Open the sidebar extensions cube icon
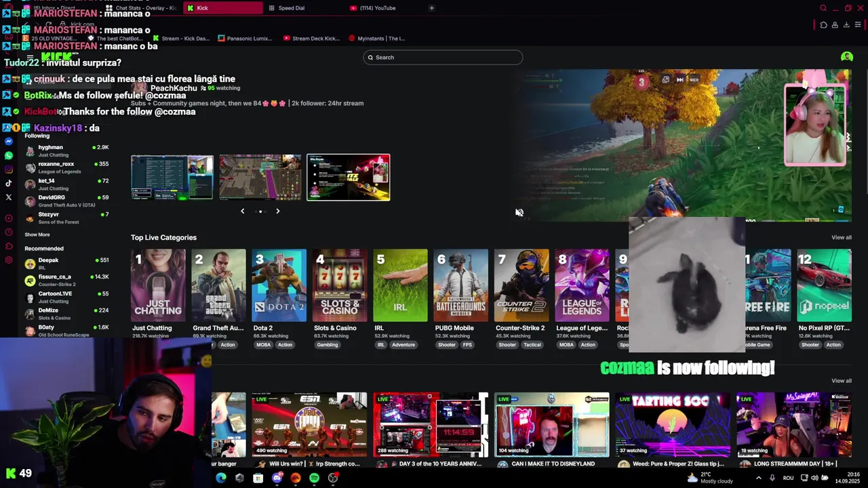Screen dimensions: 868x488 pos(9,246)
